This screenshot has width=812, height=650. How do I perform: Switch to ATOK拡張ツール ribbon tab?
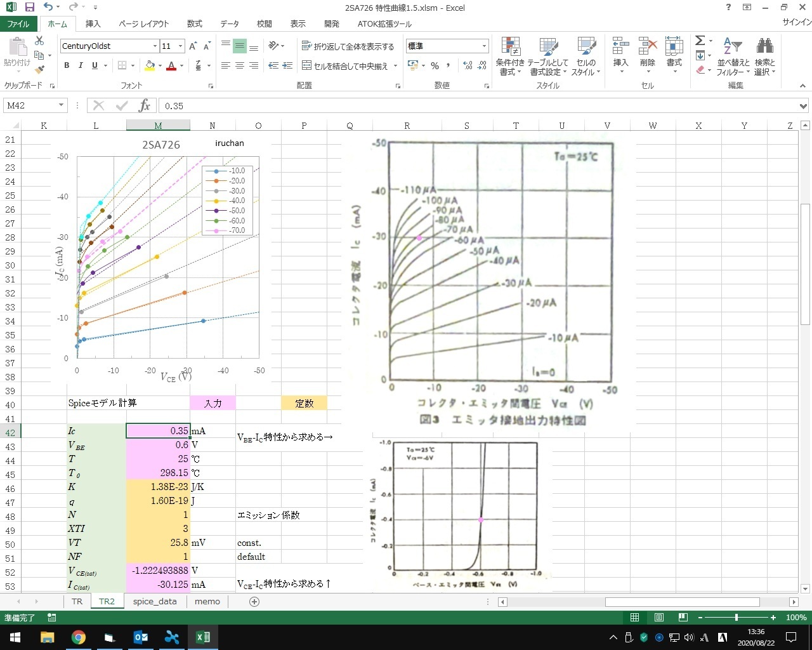click(384, 23)
